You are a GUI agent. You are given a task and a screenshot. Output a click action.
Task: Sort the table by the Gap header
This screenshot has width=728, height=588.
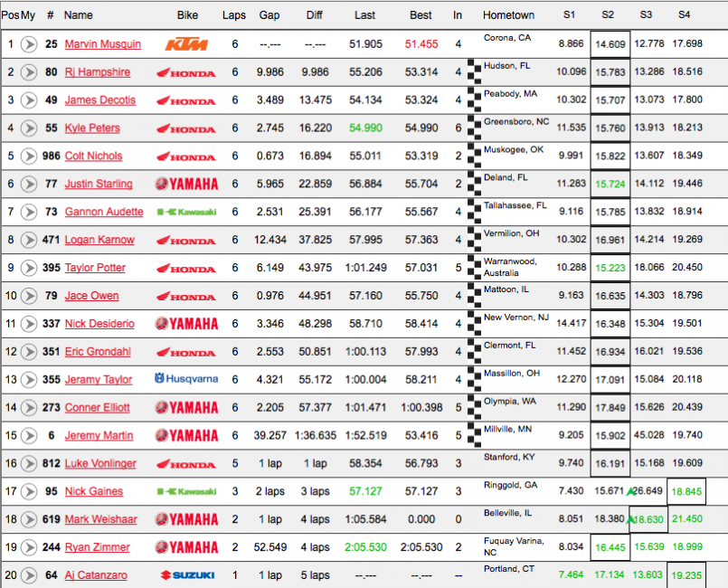270,15
